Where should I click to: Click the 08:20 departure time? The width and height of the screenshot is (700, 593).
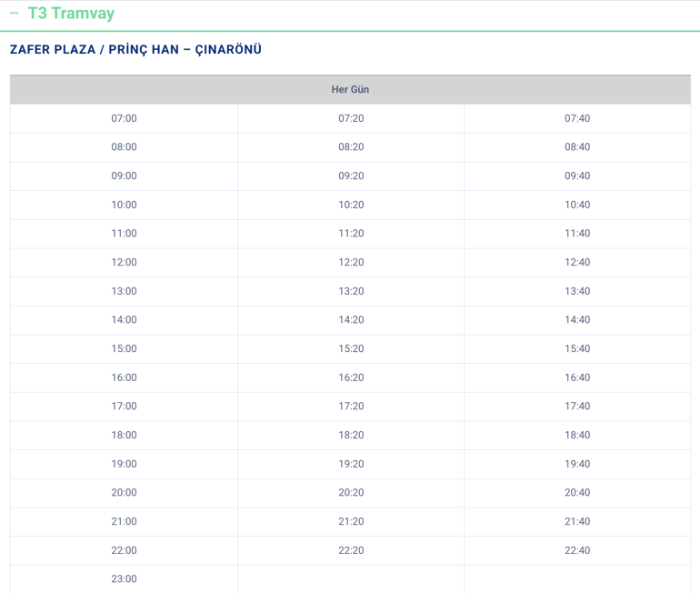[x=351, y=147]
